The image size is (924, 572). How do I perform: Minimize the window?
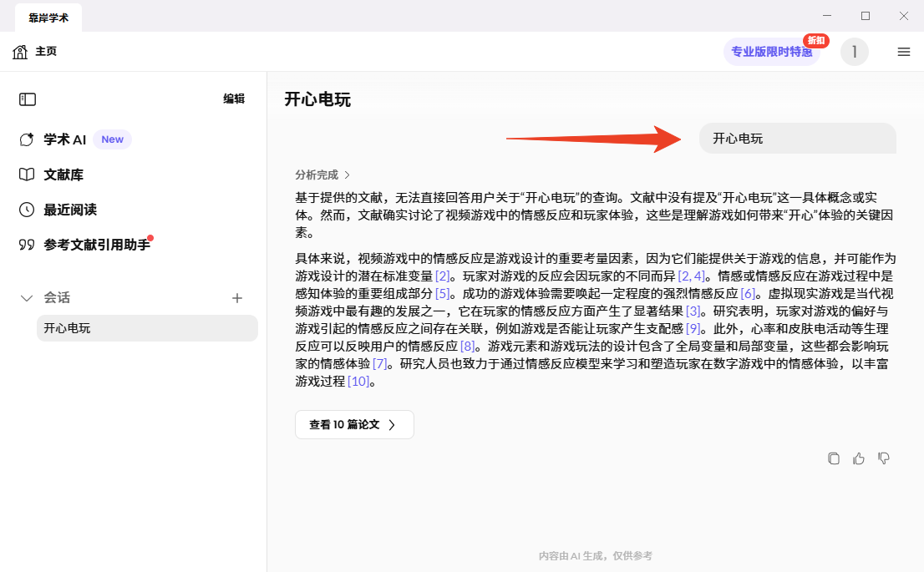[x=827, y=16]
